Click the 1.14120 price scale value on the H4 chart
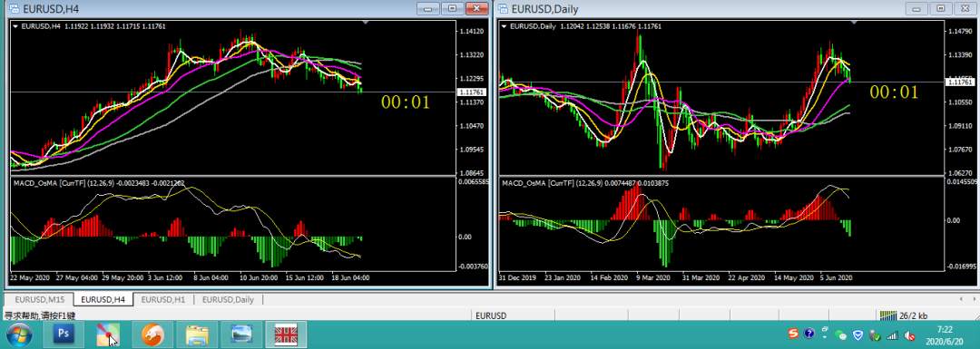980x349 pixels. (x=472, y=31)
